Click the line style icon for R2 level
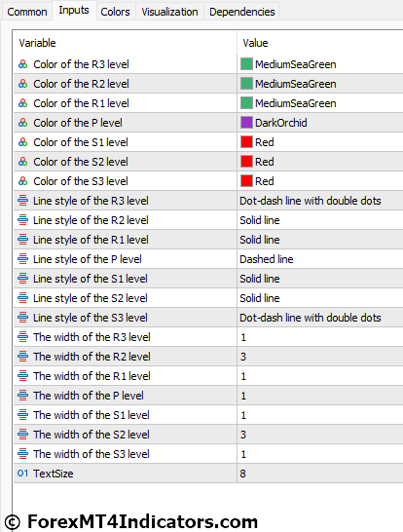The height and width of the screenshot is (532, 403). [23, 220]
